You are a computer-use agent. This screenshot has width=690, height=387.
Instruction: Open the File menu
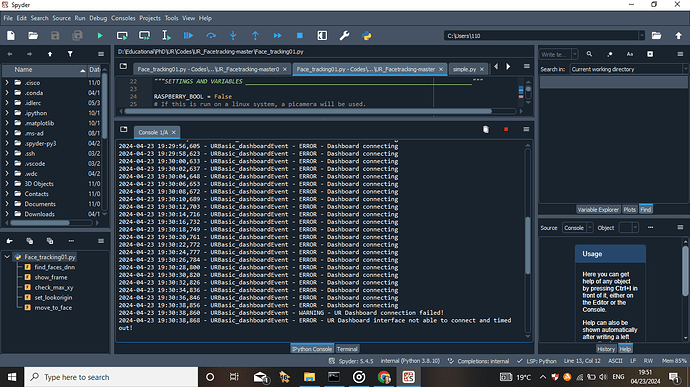point(8,18)
